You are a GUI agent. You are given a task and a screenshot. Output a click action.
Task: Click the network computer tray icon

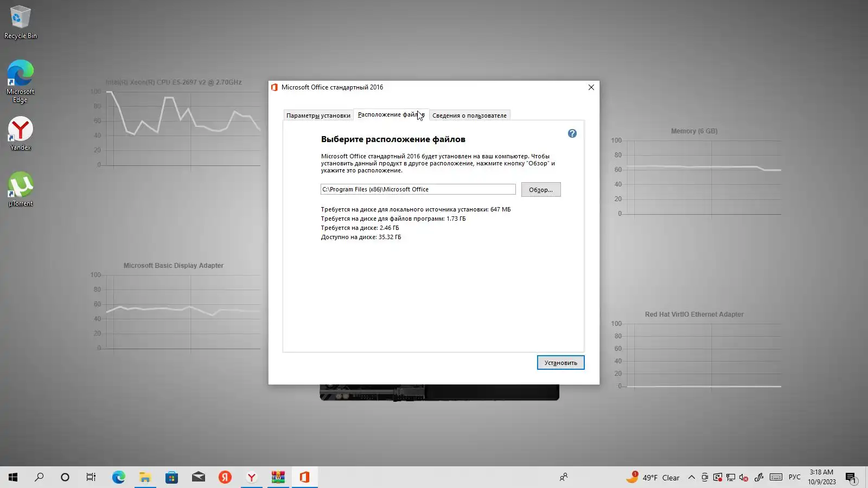click(x=731, y=477)
